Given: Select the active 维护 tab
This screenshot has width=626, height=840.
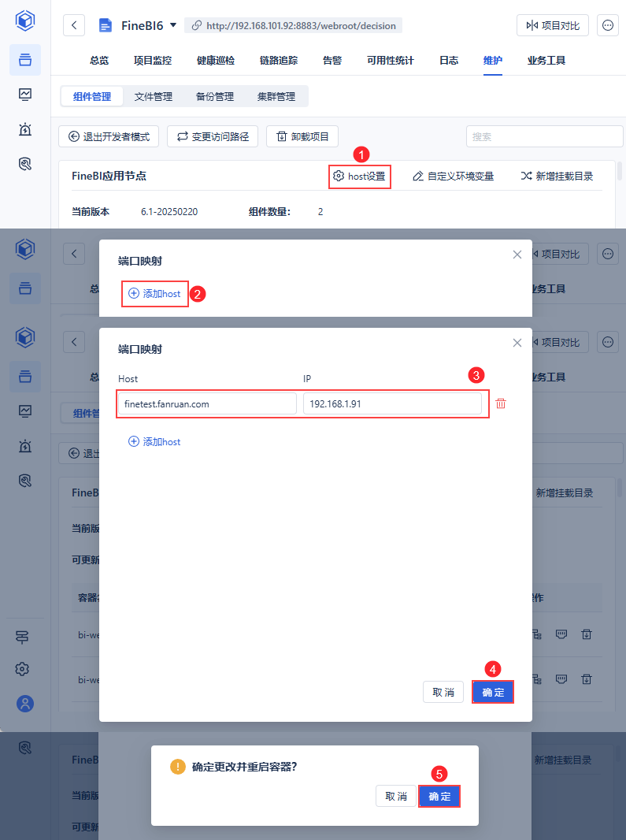Looking at the screenshot, I should [x=493, y=61].
